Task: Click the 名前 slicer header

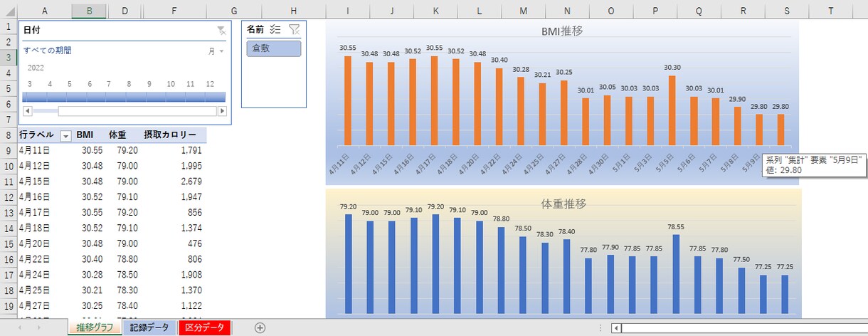Action: [x=255, y=29]
